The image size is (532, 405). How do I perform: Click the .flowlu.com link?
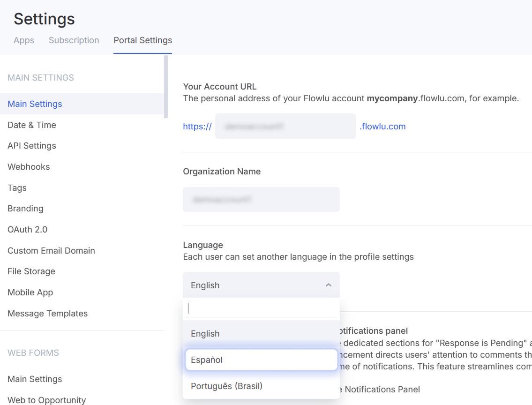click(x=382, y=127)
